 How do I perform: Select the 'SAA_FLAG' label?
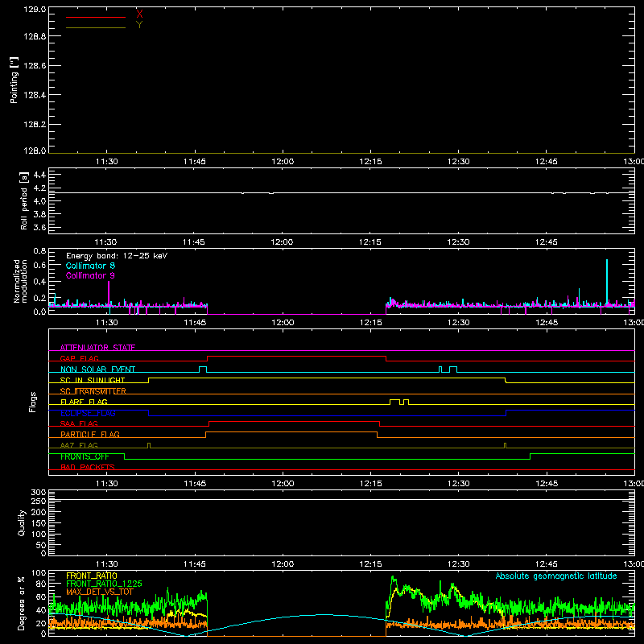(79, 423)
